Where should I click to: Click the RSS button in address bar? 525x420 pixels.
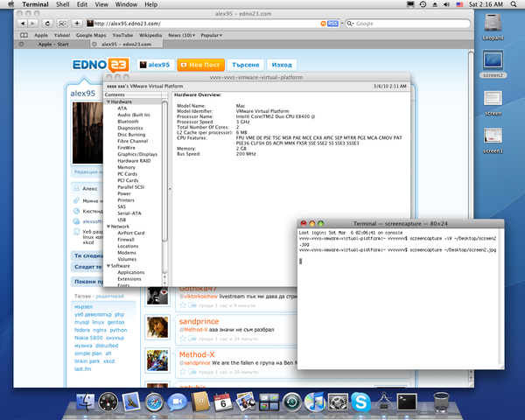click(x=332, y=24)
